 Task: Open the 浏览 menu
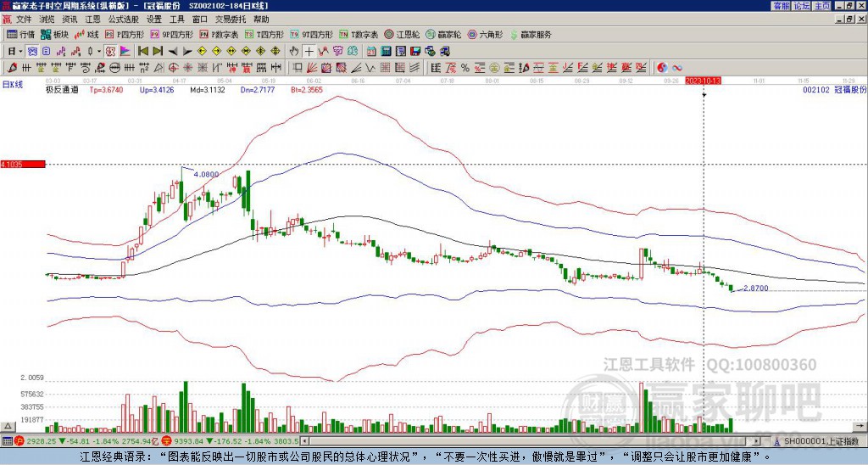pyautogui.click(x=47, y=20)
